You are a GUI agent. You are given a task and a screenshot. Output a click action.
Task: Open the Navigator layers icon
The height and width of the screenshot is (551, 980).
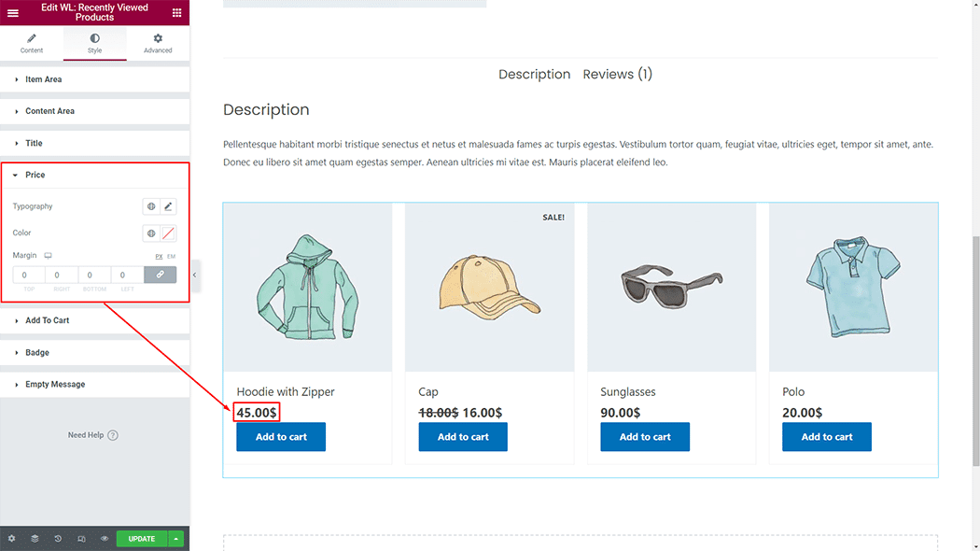point(35,539)
